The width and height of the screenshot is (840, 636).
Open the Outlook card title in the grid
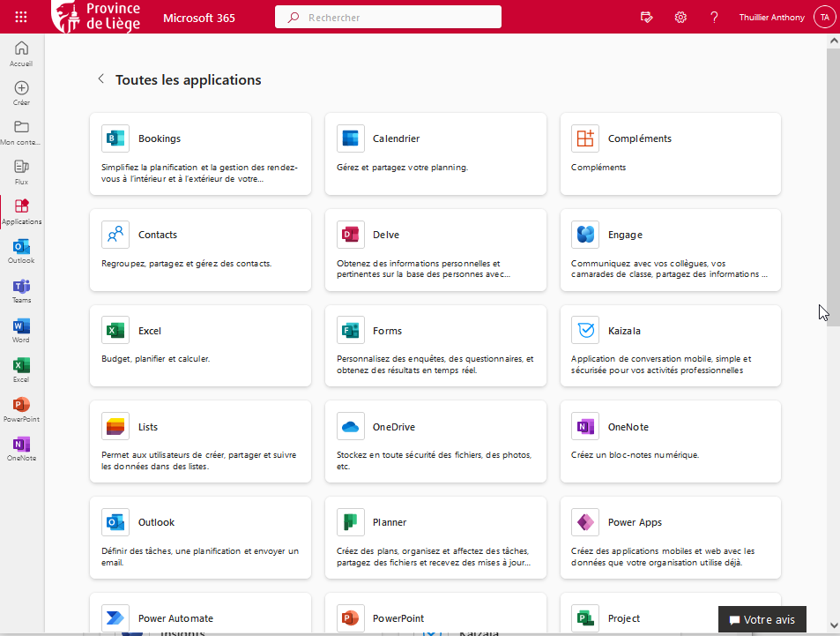(x=156, y=522)
